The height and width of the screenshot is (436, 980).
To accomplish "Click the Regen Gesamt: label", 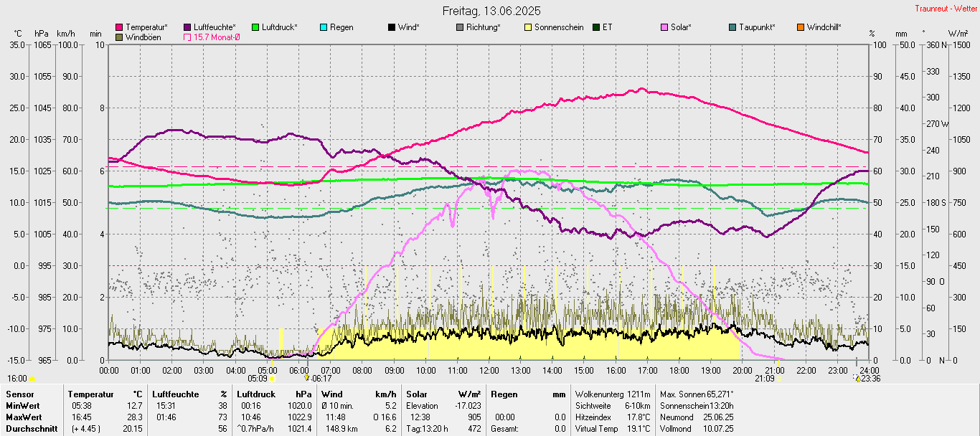I will [x=505, y=429].
